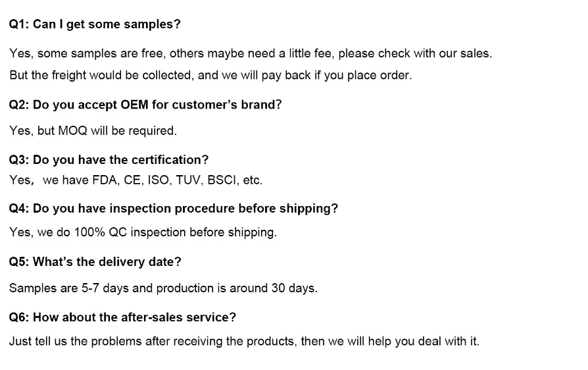
Task: Click the 100% QC inspection answer line
Action: click(143, 232)
